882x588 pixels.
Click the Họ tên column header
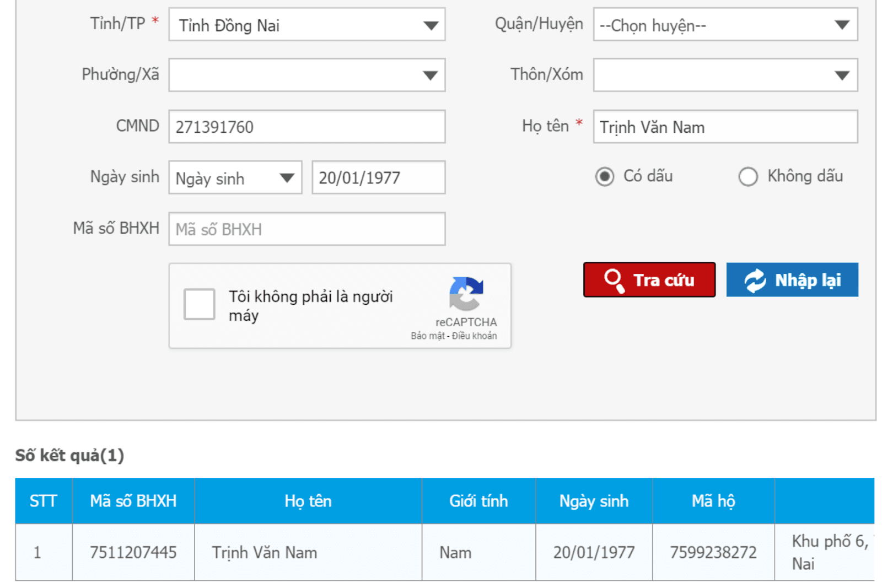click(x=308, y=501)
